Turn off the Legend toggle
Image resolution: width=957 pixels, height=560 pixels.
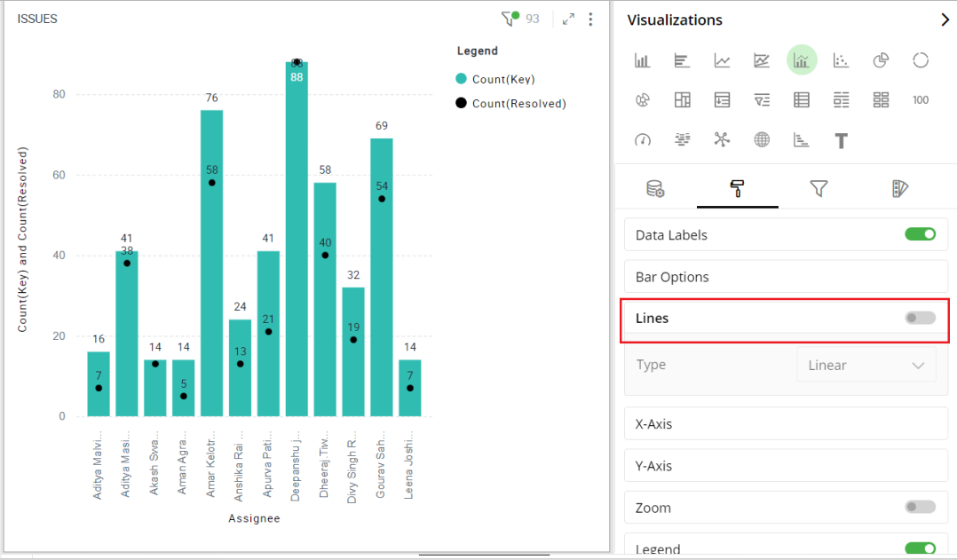[x=921, y=548]
